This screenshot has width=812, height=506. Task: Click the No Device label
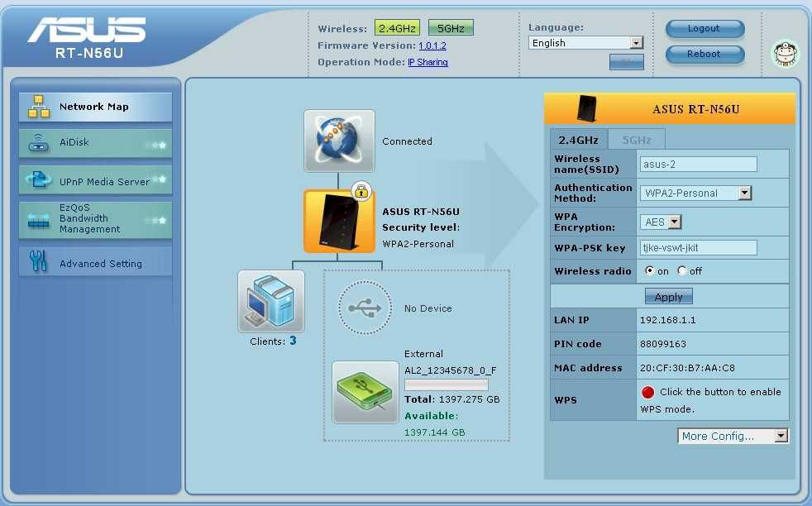(428, 308)
